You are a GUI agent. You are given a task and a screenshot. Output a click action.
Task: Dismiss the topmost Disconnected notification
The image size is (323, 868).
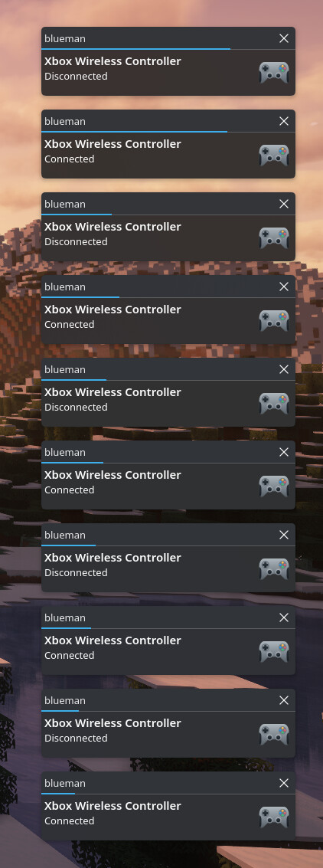click(284, 38)
